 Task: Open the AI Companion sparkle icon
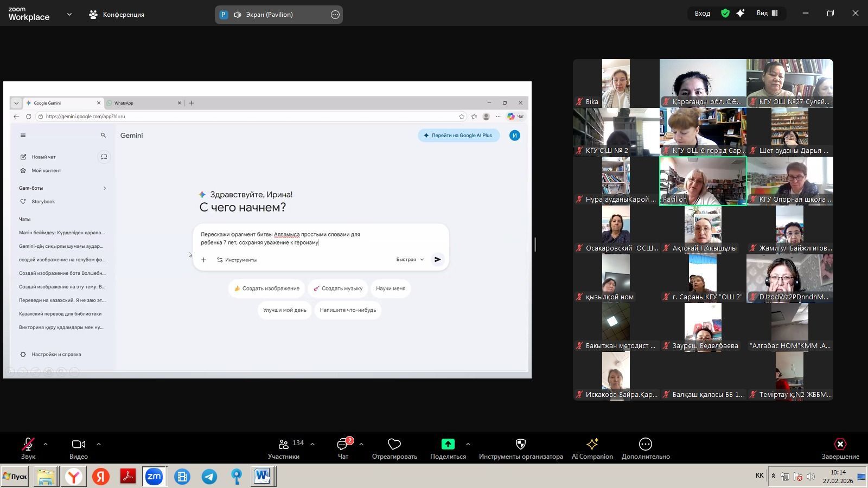pyautogui.click(x=592, y=445)
